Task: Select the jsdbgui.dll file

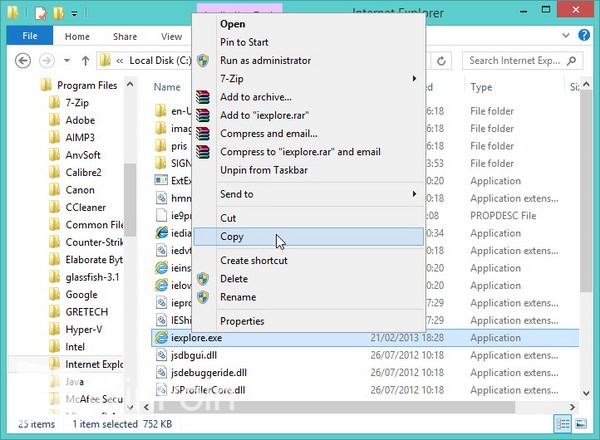Action: coord(194,355)
